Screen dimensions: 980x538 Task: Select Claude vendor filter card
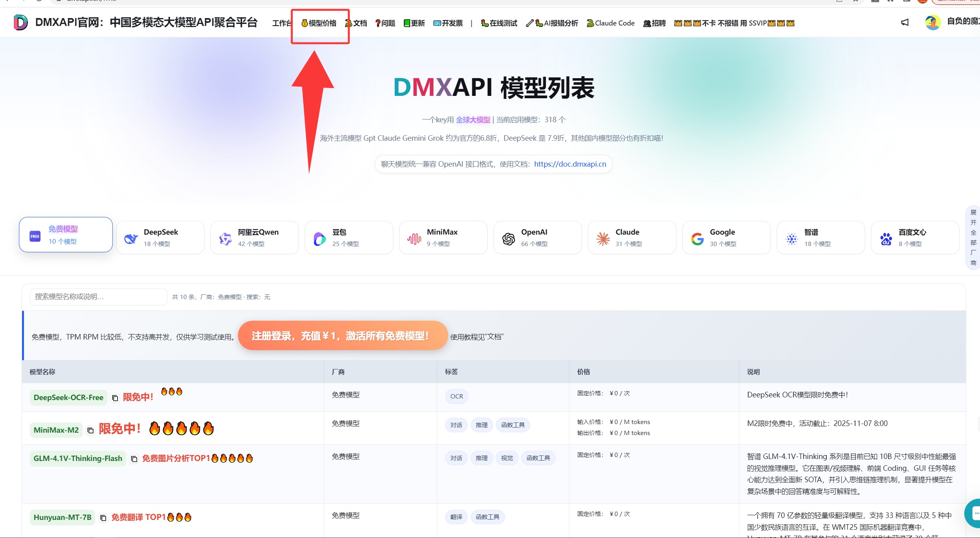point(632,238)
